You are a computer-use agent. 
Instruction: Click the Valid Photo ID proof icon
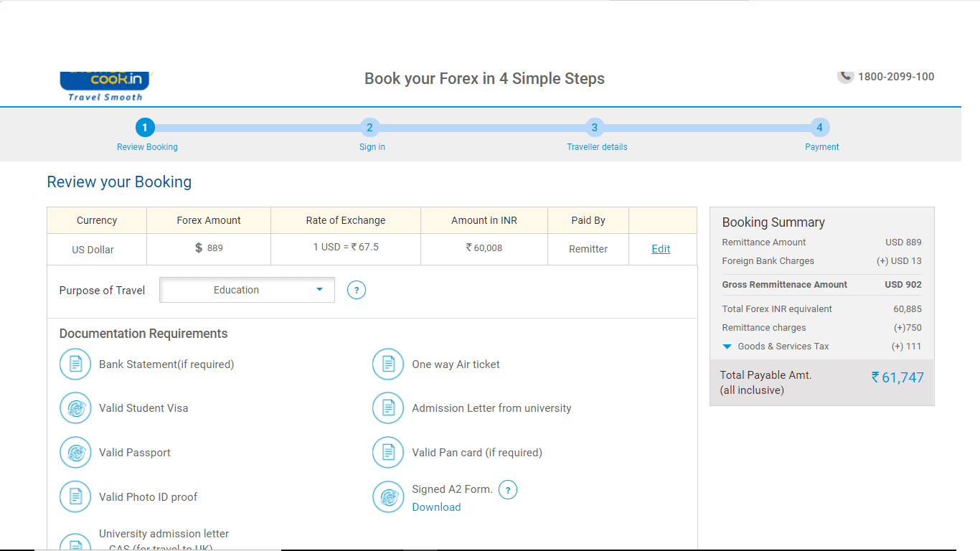point(75,497)
